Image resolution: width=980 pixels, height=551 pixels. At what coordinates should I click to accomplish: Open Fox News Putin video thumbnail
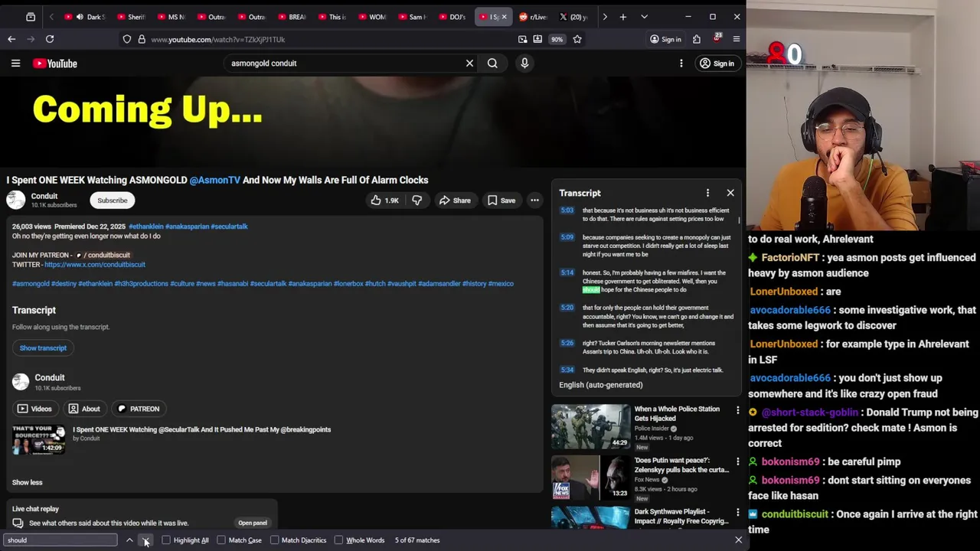[590, 478]
